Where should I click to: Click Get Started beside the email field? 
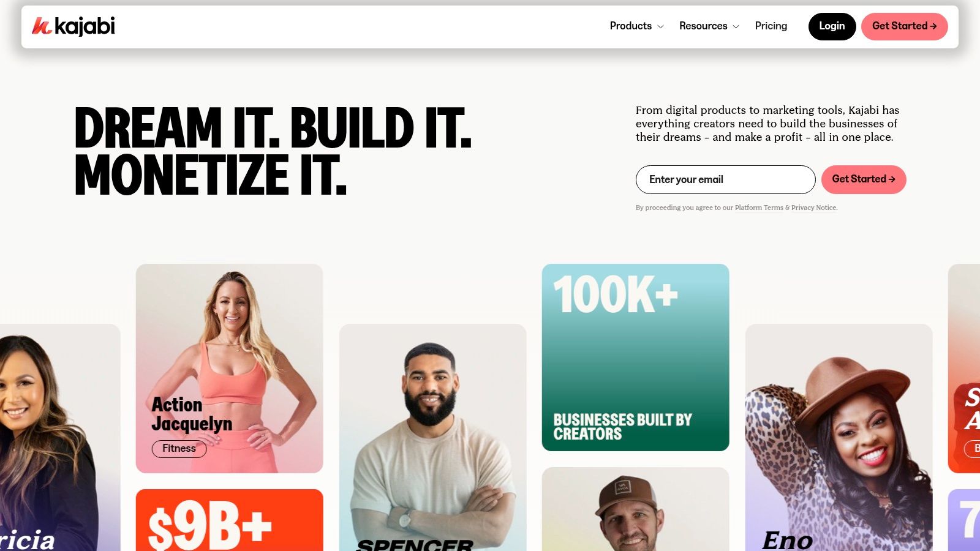tap(864, 179)
